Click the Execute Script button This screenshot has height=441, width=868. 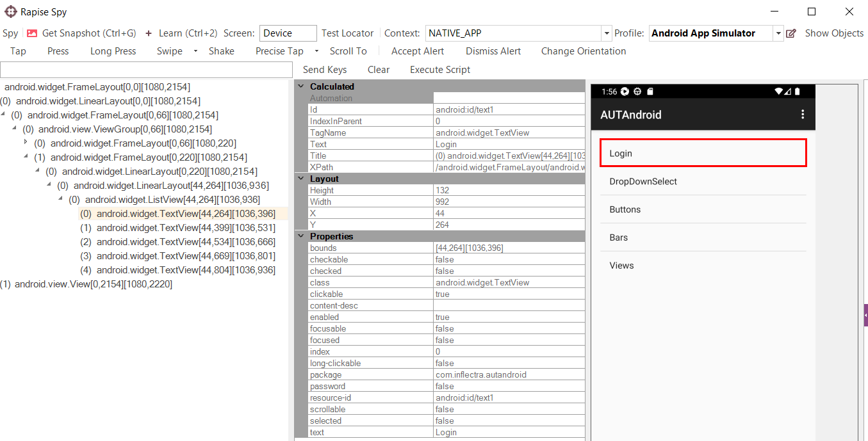tap(440, 70)
